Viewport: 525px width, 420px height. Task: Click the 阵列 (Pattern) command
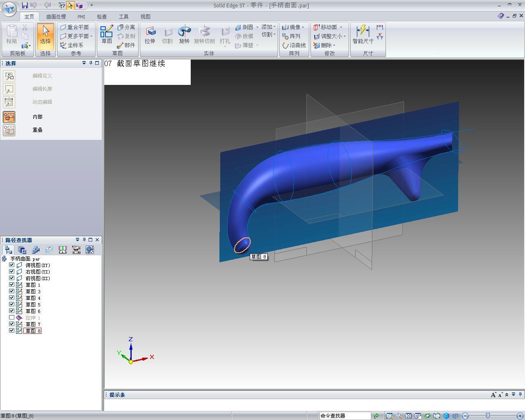coord(292,36)
